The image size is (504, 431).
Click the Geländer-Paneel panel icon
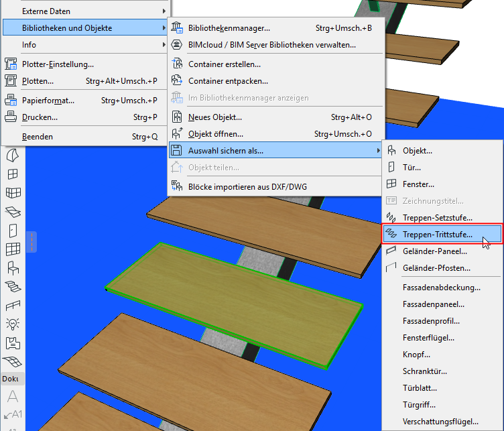[x=391, y=251]
